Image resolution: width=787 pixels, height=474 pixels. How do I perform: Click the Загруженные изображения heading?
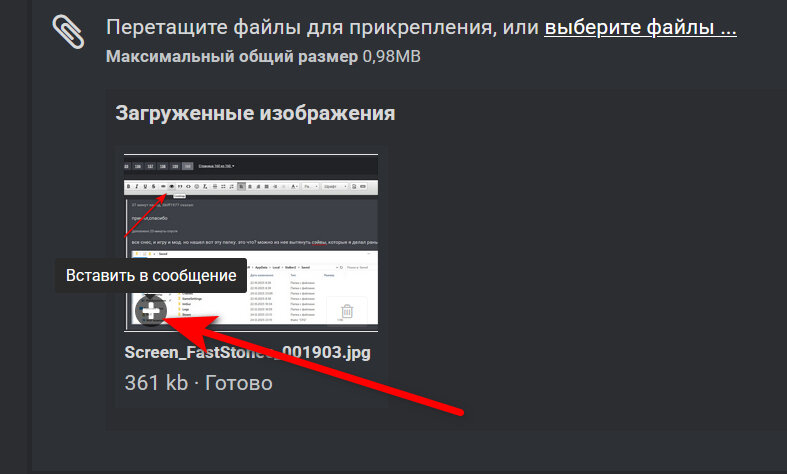pos(255,113)
